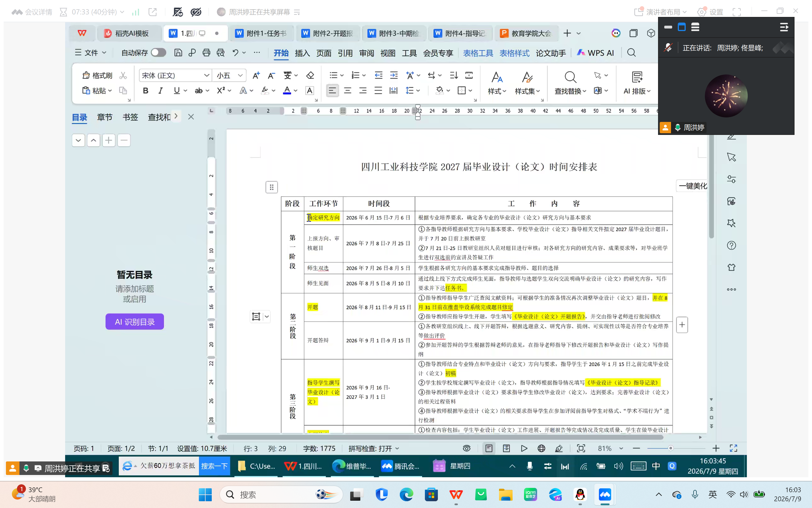The image size is (812, 508).
Task: Click the AI 排版 layout icon
Action: click(637, 83)
